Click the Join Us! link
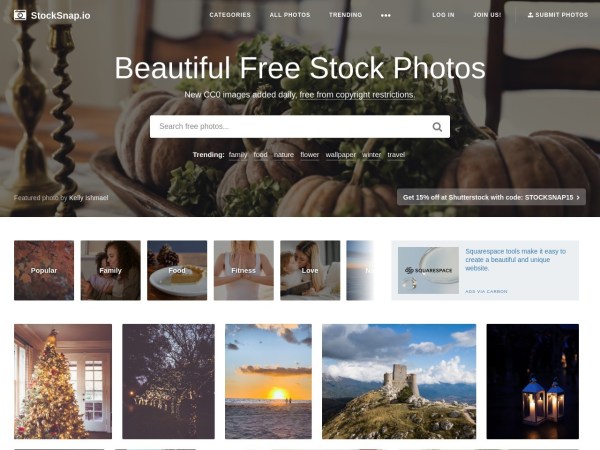The image size is (600, 450). [x=487, y=15]
